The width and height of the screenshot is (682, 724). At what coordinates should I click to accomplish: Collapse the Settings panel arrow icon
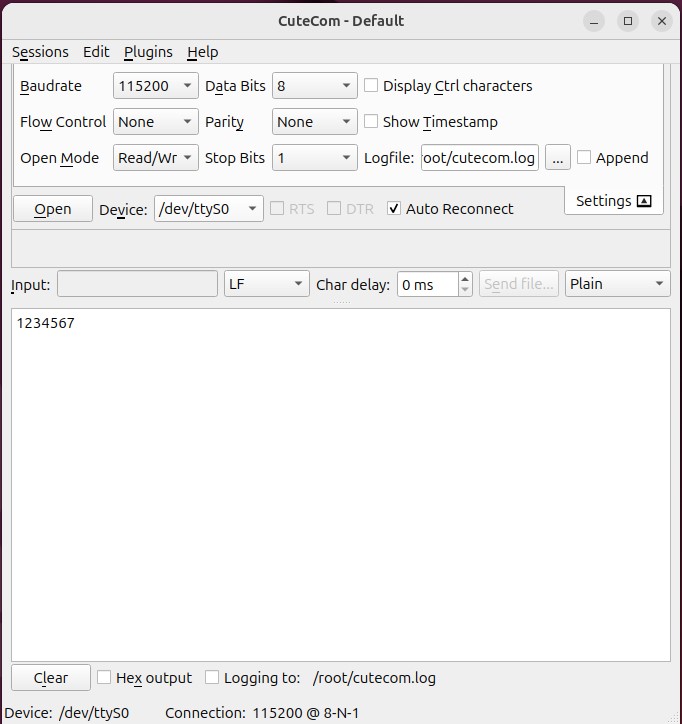644,201
